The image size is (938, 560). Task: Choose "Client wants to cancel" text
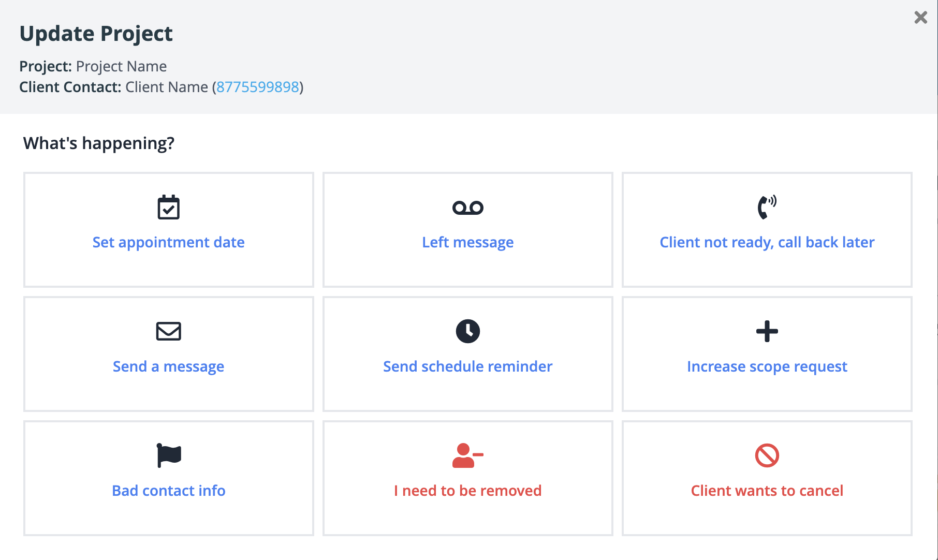click(x=767, y=491)
